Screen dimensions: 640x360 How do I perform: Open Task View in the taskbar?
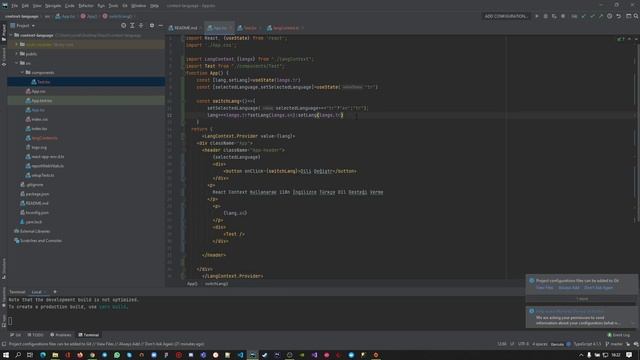coord(30,355)
